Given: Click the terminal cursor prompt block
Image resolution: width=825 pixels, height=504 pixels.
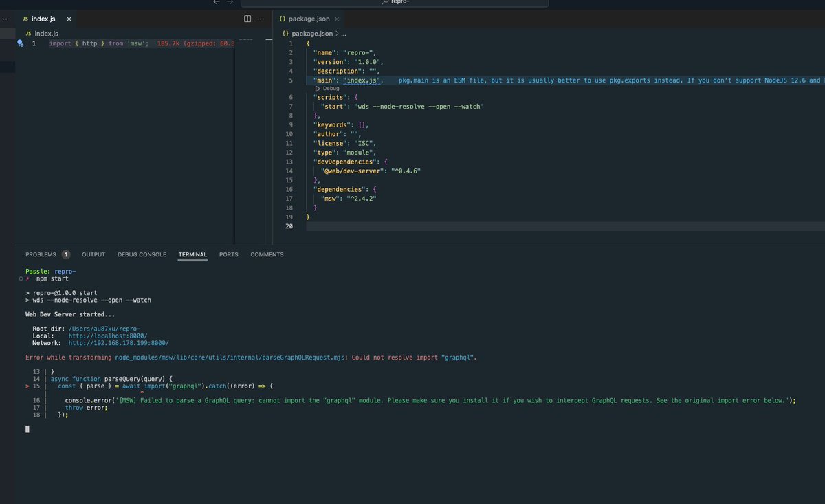Looking at the screenshot, I should tap(27, 429).
